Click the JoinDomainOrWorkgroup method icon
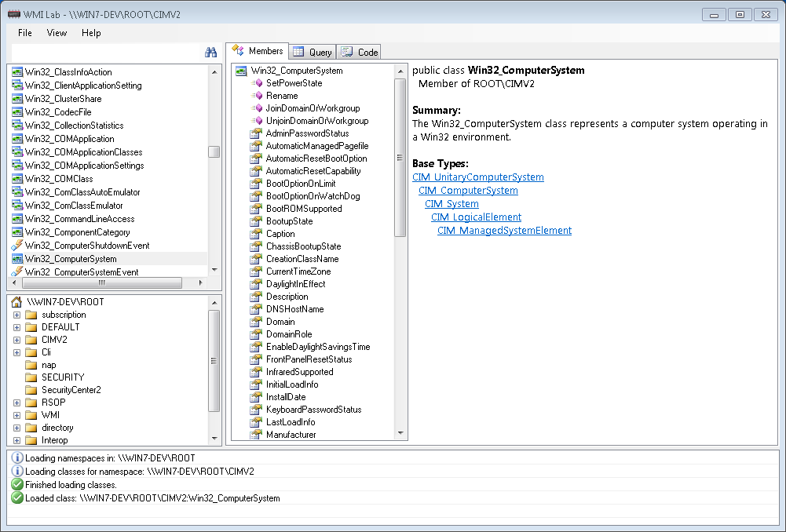 tap(257, 108)
